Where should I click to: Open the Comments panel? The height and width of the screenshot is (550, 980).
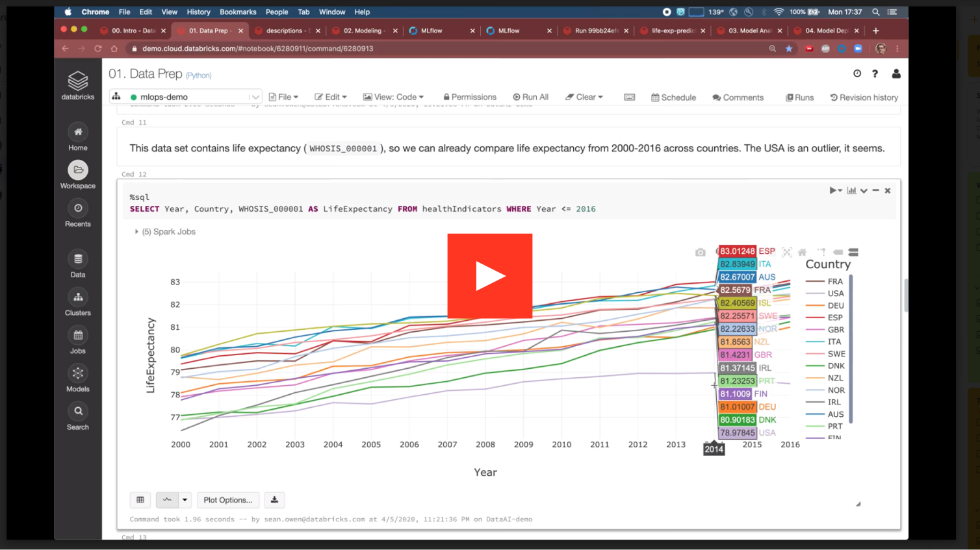(738, 97)
